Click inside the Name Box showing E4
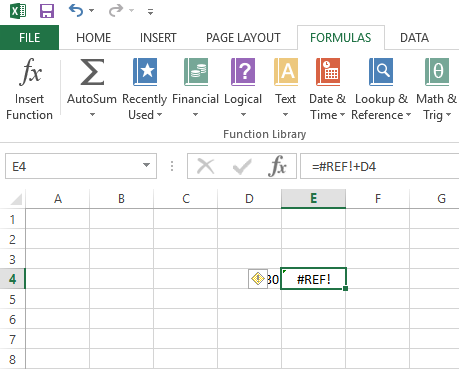The height and width of the screenshot is (369, 459). (x=73, y=166)
